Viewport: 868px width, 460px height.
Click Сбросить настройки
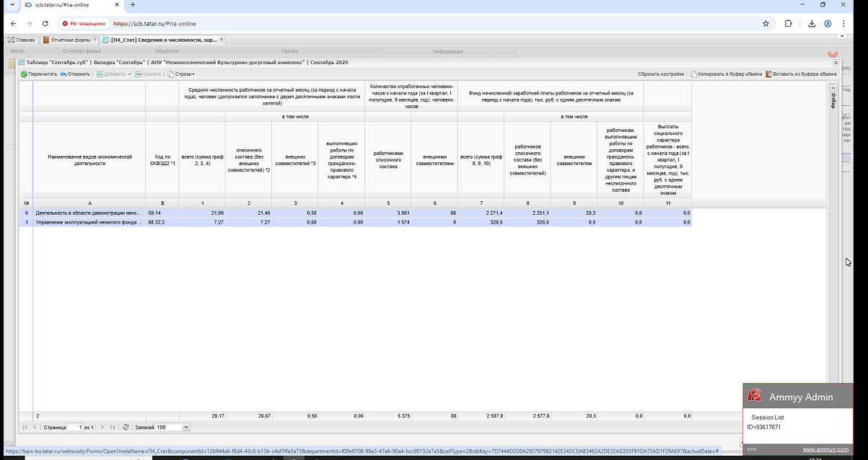[x=660, y=74]
